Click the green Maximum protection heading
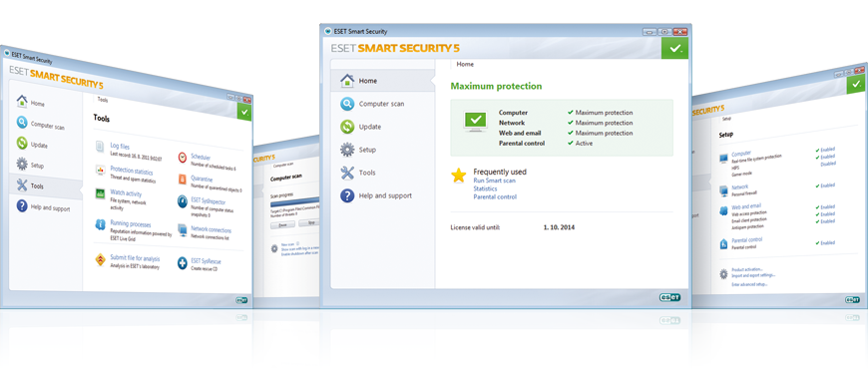Screen dimensions: 868x369 496,87
